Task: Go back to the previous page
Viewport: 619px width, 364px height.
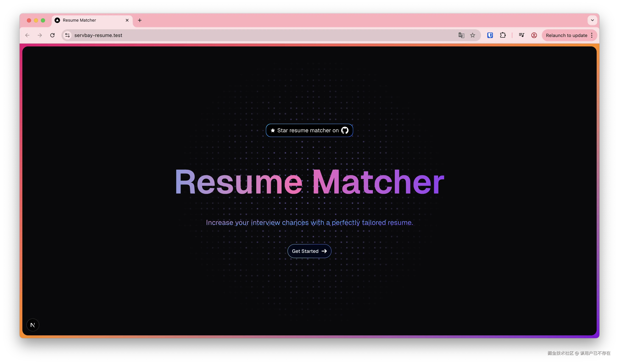Action: 27,35
